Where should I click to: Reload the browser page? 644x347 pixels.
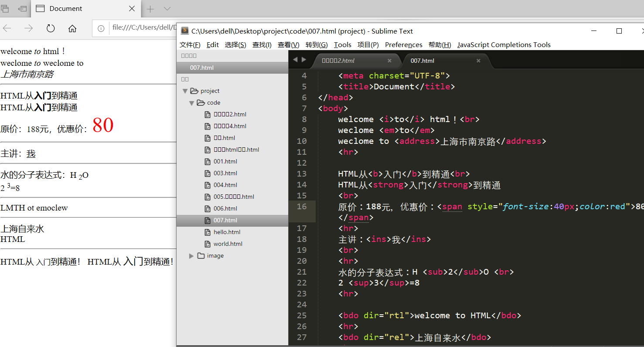[51, 28]
